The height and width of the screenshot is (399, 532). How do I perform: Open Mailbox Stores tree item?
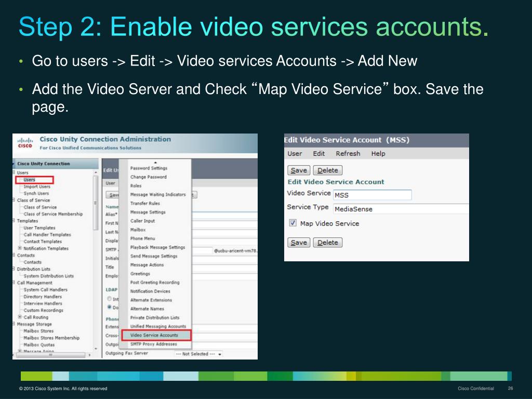(38, 331)
